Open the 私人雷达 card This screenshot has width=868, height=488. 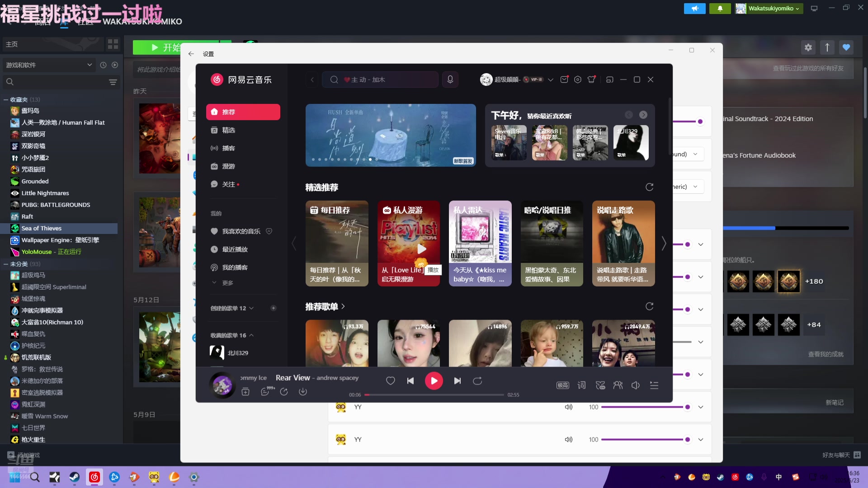pos(480,244)
